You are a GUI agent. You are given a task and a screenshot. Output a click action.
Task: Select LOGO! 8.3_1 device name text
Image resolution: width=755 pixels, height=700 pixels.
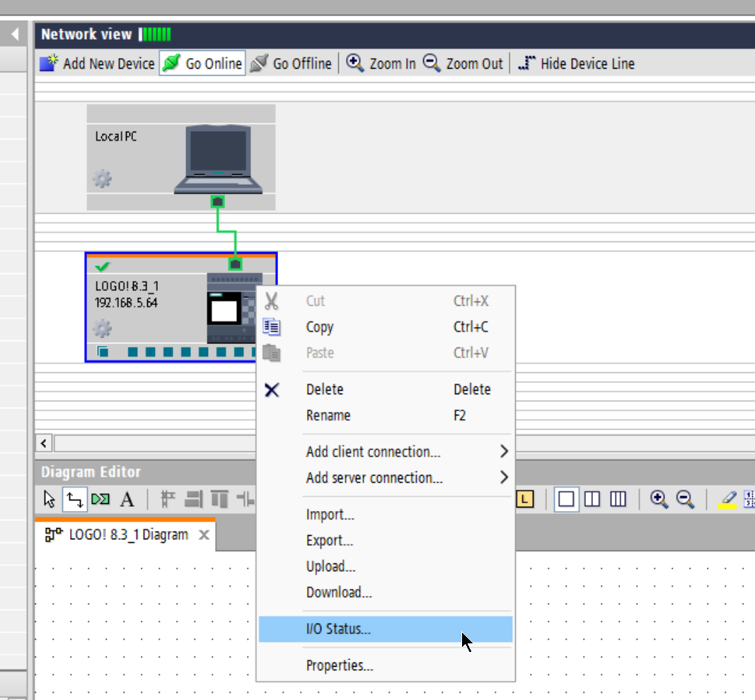pyautogui.click(x=127, y=286)
